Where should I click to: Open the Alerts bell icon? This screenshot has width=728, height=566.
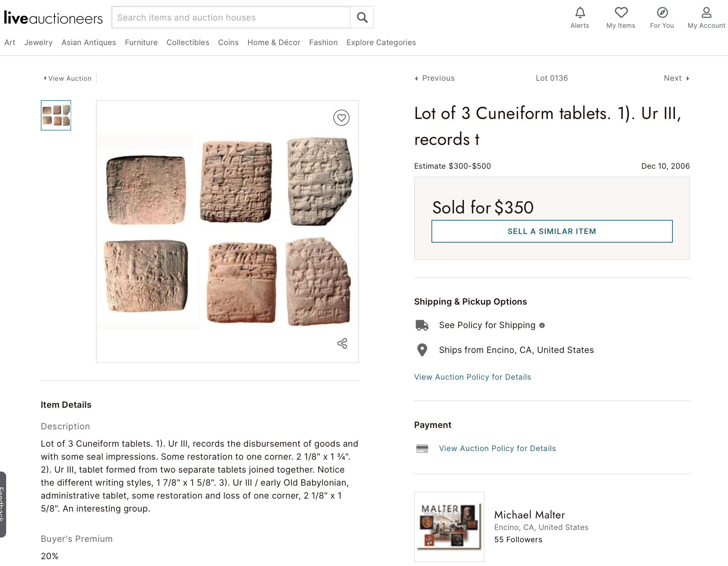580,13
